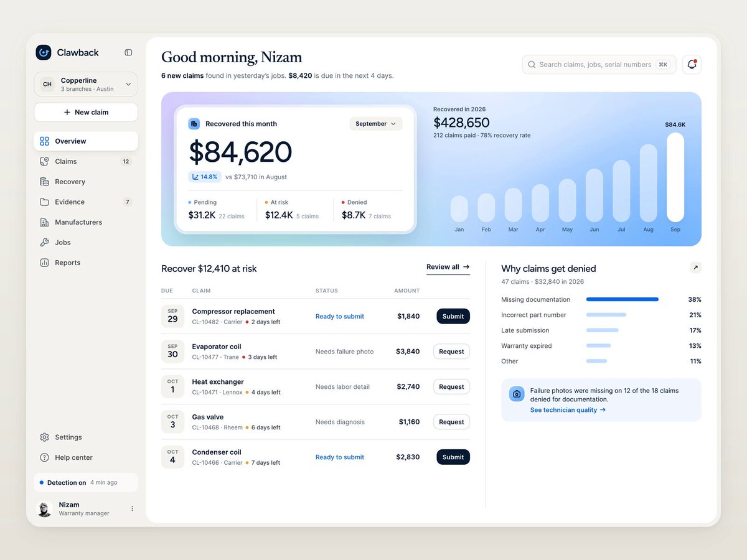Click the Manufacturers building icon

pyautogui.click(x=44, y=222)
